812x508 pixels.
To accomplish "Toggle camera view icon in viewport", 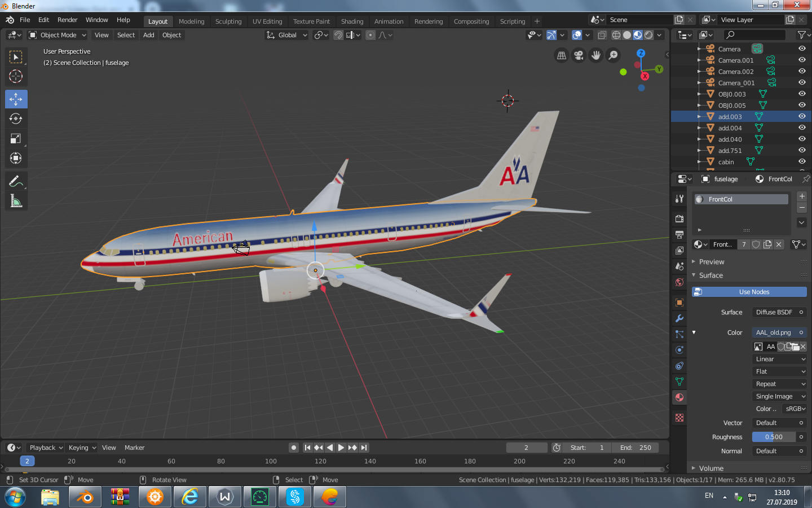I will (x=579, y=55).
